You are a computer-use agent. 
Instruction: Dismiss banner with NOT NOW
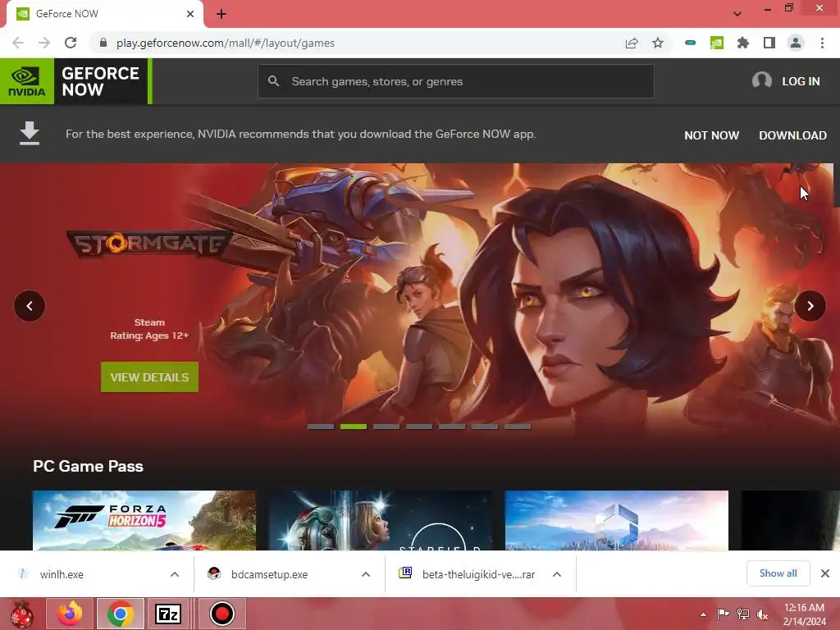coord(711,135)
